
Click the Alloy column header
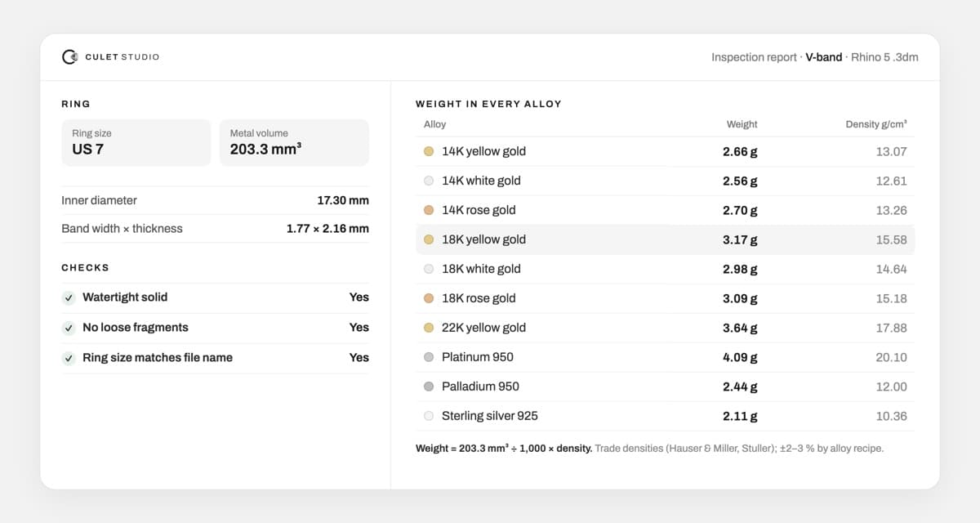pyautogui.click(x=434, y=124)
